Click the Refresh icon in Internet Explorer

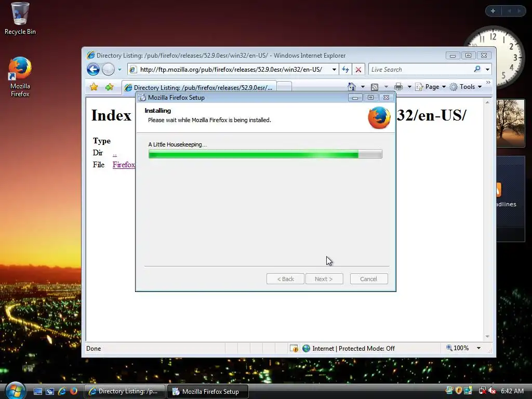(345, 70)
